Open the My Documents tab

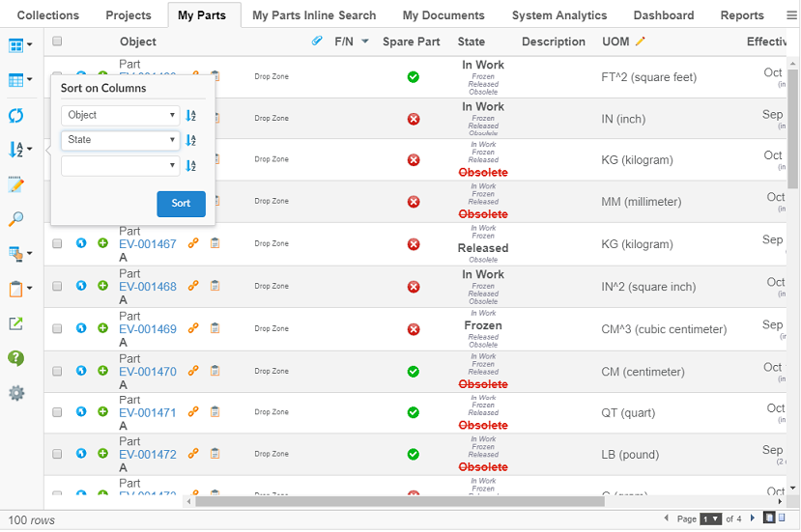pyautogui.click(x=443, y=15)
